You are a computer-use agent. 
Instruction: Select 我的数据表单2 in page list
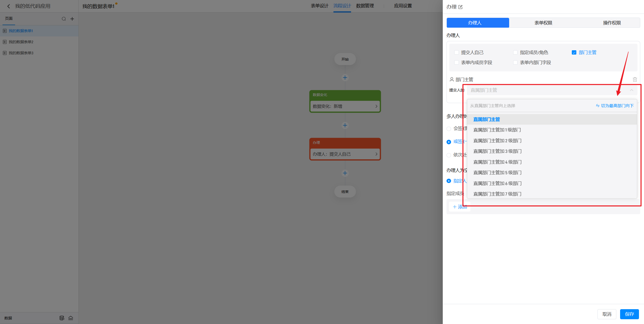(21, 42)
